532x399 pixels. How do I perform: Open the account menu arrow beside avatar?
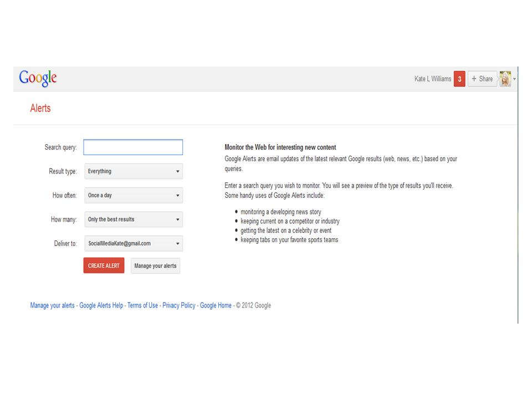pos(514,79)
